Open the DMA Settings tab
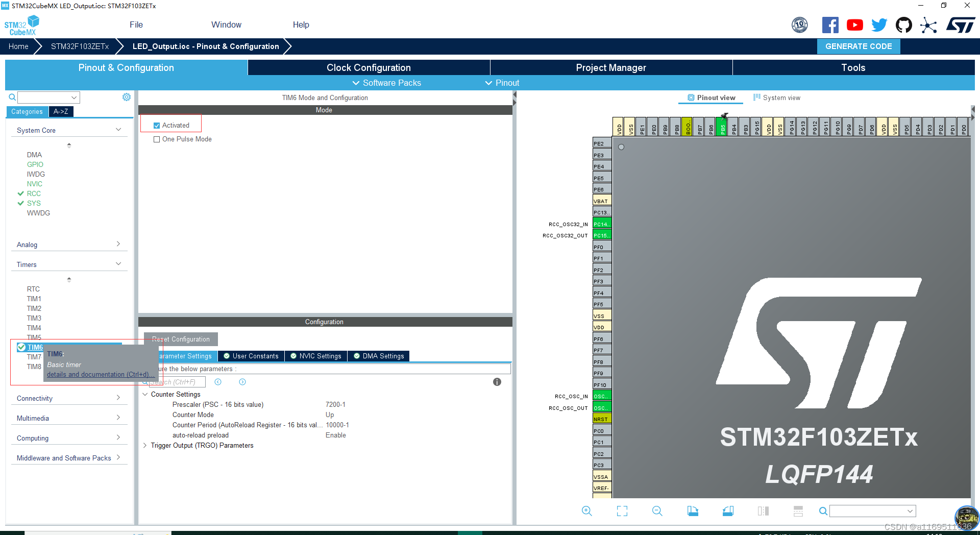 [x=379, y=356]
